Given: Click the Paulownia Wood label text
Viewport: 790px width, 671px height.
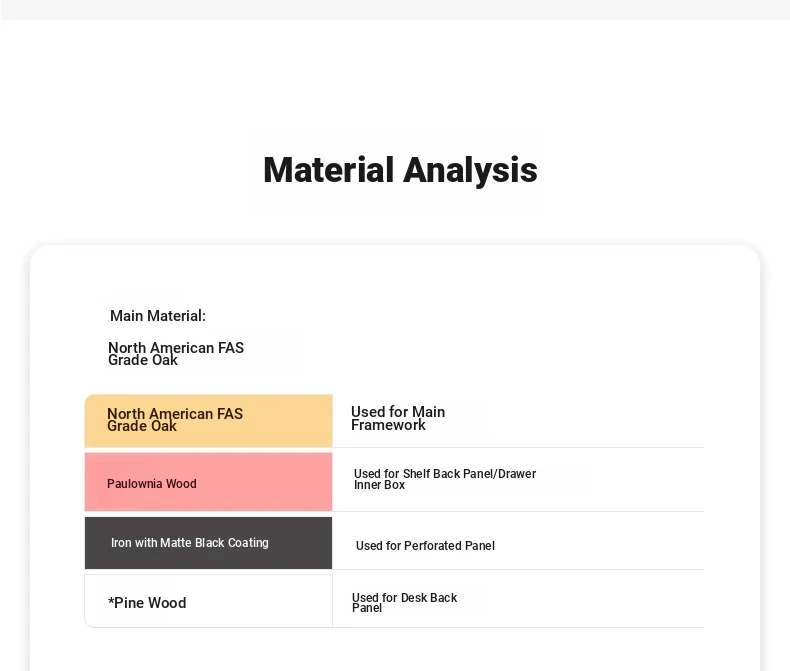Looking at the screenshot, I should click(151, 484).
